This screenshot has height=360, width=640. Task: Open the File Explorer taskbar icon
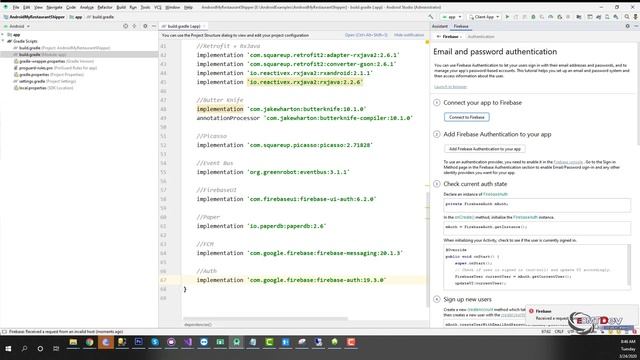tap(73, 342)
